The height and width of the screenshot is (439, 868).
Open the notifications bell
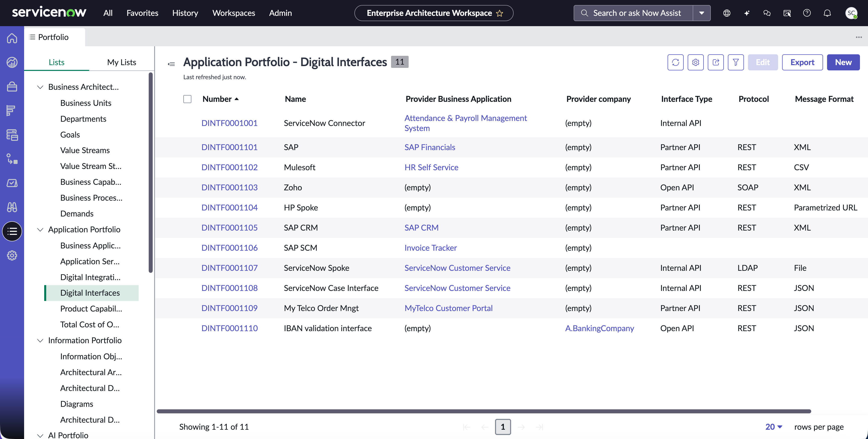click(827, 13)
